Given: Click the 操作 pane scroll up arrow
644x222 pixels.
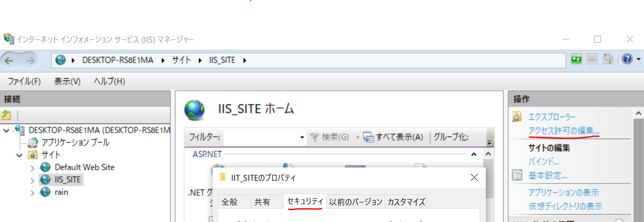Looking at the screenshot, I should pyautogui.click(x=639, y=113).
